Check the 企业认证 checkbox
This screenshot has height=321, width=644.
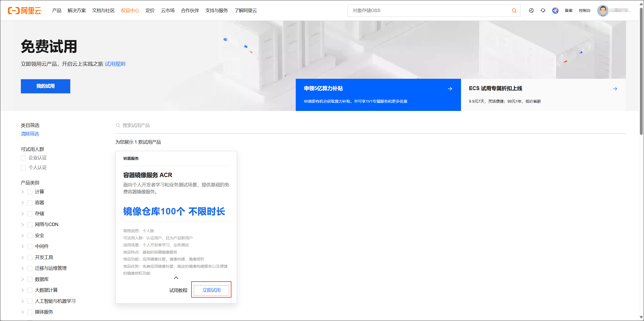point(23,158)
